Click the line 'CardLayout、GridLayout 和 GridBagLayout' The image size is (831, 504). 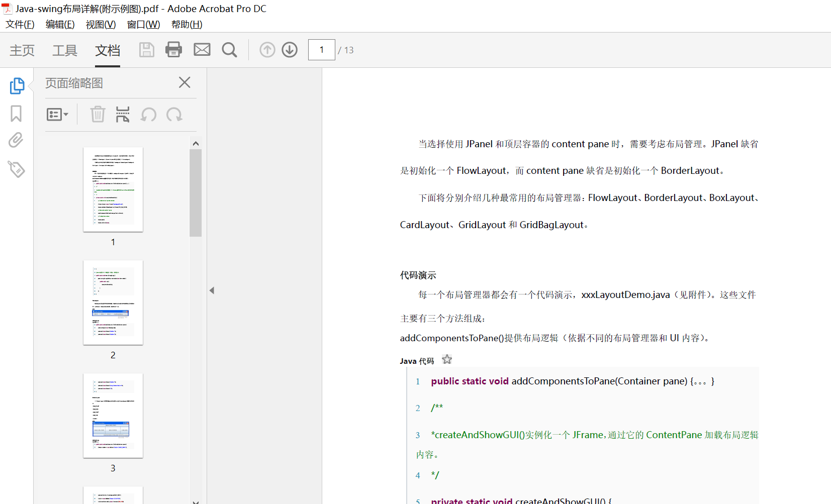[494, 225]
